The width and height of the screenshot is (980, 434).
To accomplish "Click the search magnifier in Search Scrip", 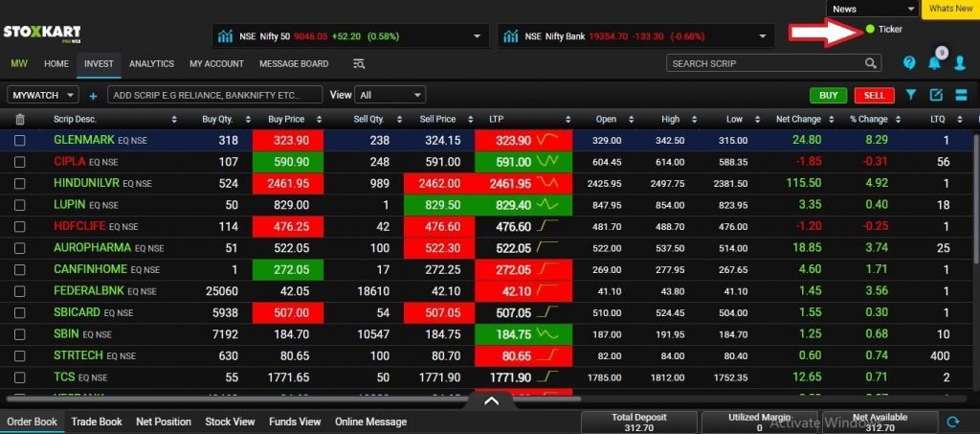I will 870,63.
